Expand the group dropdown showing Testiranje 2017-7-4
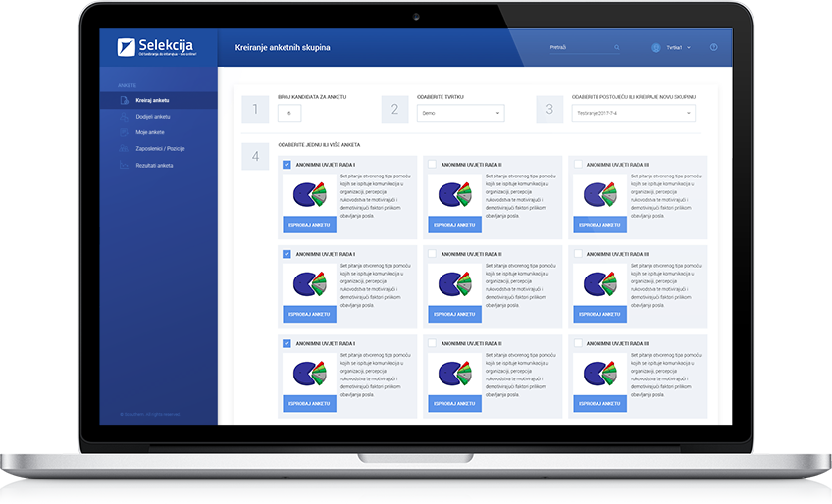 (634, 113)
